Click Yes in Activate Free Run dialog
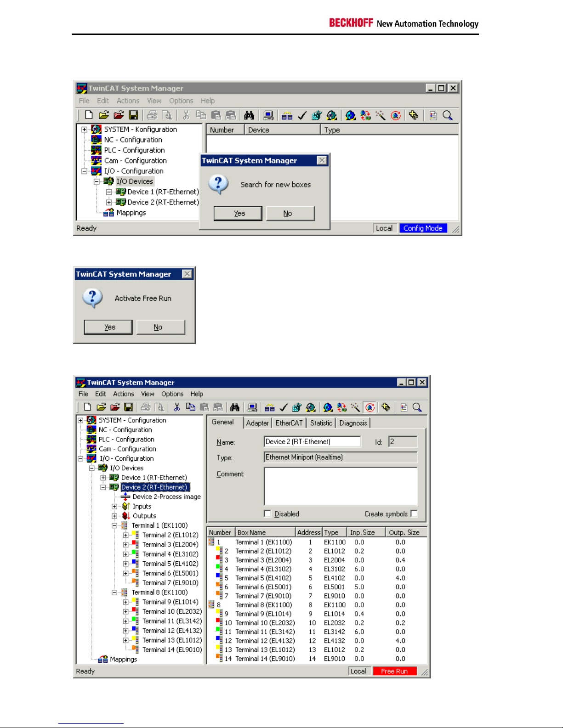 (x=108, y=327)
